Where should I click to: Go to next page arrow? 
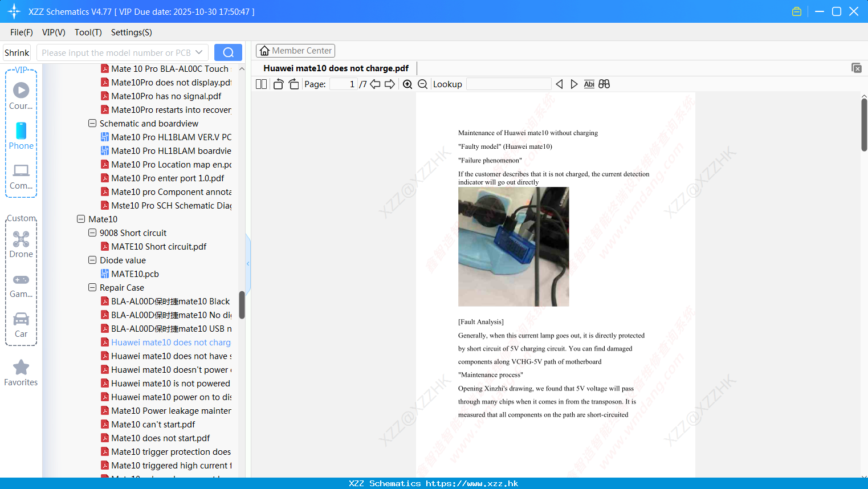pos(390,84)
